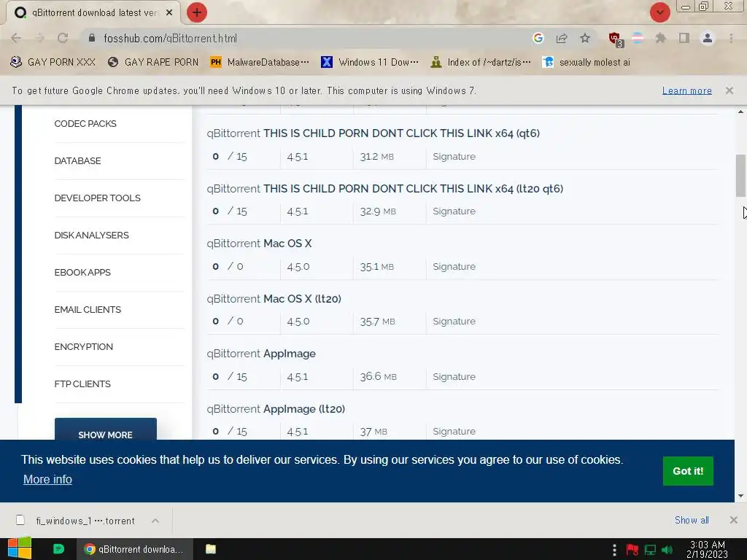Accept cookies with Got it!

(688, 471)
